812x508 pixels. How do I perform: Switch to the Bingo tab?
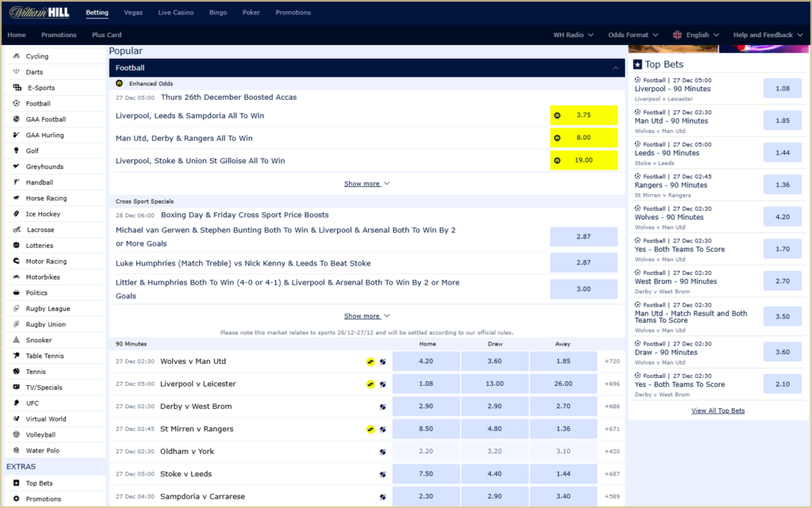point(218,13)
